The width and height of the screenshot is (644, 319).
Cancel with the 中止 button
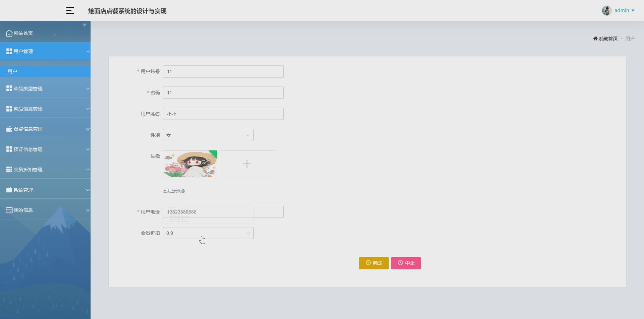[406, 263]
